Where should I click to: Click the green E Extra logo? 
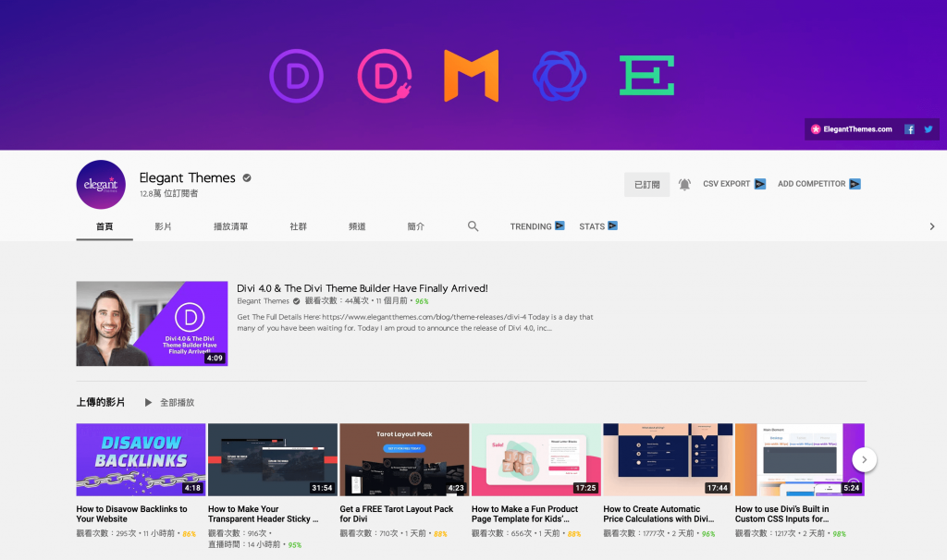tap(646, 76)
